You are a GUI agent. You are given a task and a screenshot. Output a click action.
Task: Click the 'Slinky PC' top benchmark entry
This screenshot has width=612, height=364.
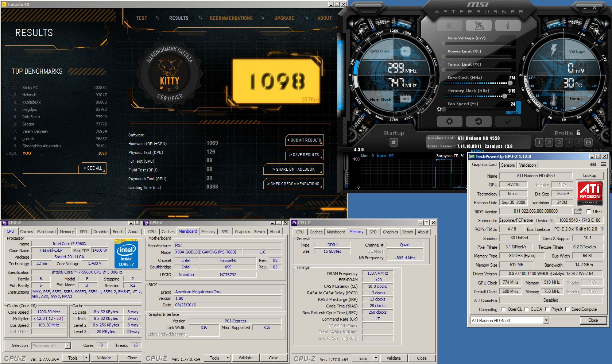tap(60, 88)
